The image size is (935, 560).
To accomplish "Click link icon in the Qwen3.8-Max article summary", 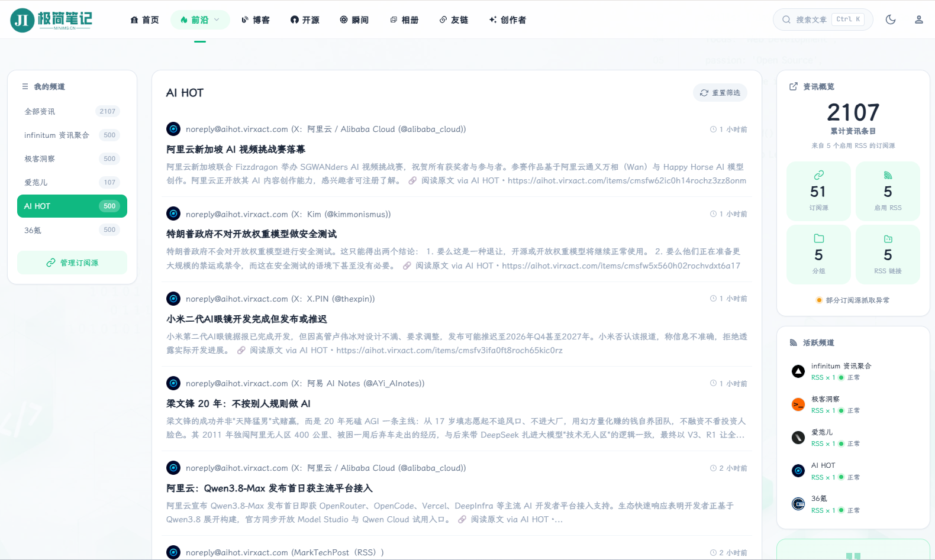I will [x=462, y=519].
